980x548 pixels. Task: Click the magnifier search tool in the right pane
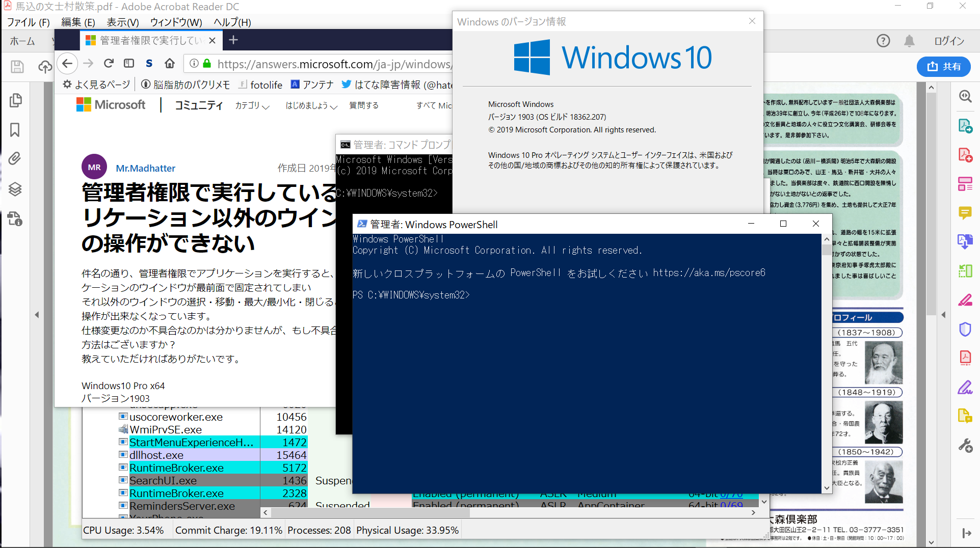[x=965, y=96]
